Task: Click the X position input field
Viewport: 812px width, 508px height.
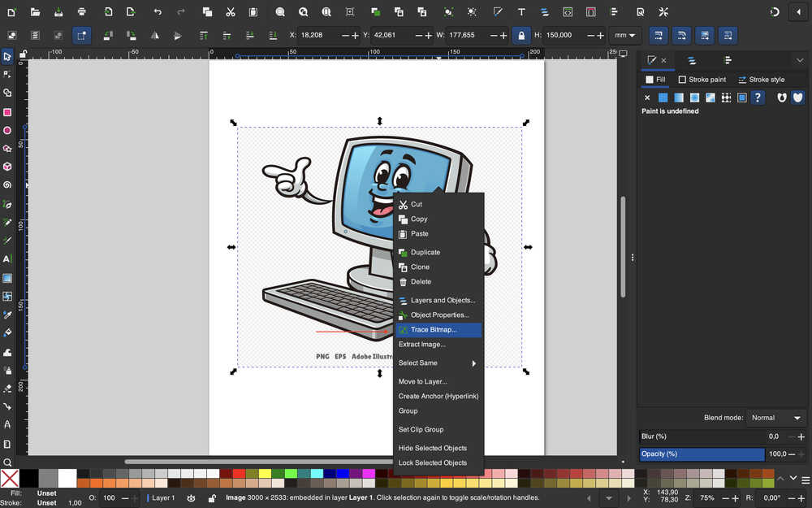Action: [x=318, y=36]
